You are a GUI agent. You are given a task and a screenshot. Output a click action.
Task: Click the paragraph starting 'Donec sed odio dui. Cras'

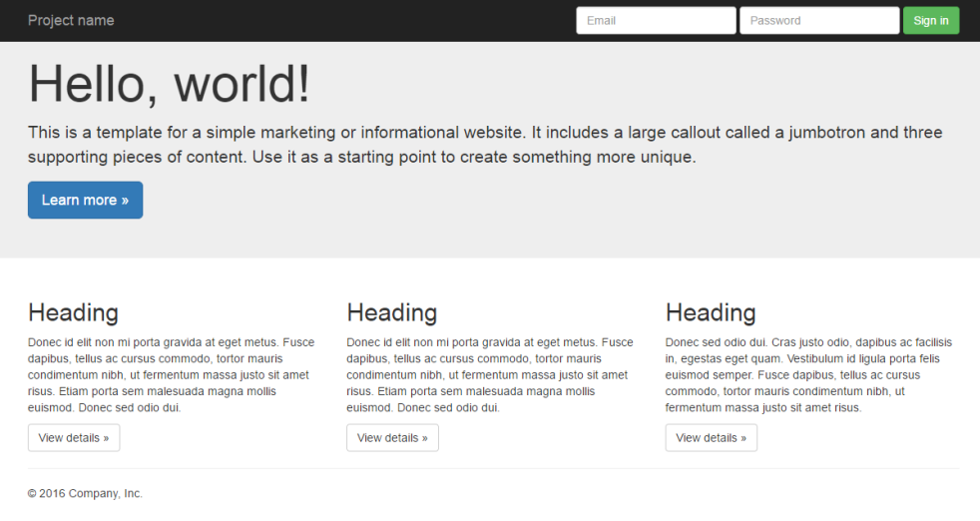(808, 375)
